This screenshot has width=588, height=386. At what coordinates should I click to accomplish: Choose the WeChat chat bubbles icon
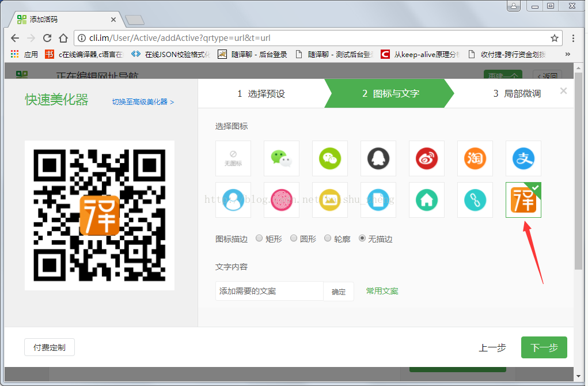(281, 158)
